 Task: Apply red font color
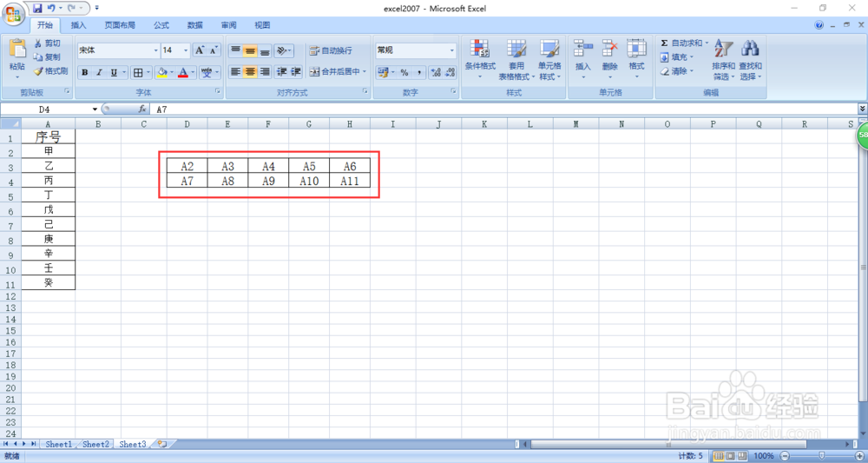click(x=183, y=73)
